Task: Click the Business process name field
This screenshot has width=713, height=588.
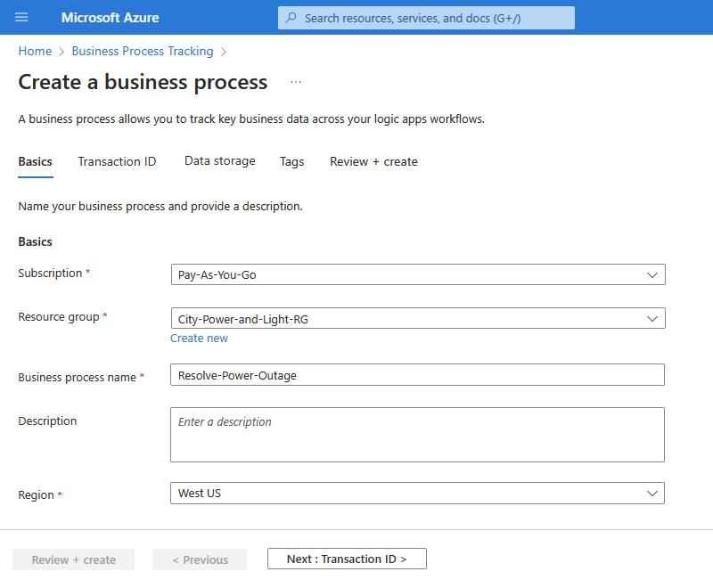Action: point(417,375)
